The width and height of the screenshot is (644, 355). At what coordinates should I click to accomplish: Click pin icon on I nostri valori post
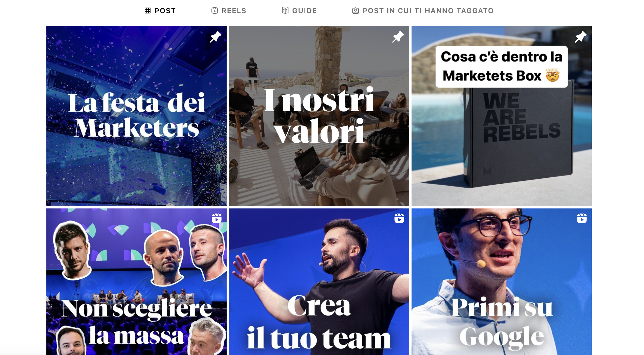coord(398,37)
